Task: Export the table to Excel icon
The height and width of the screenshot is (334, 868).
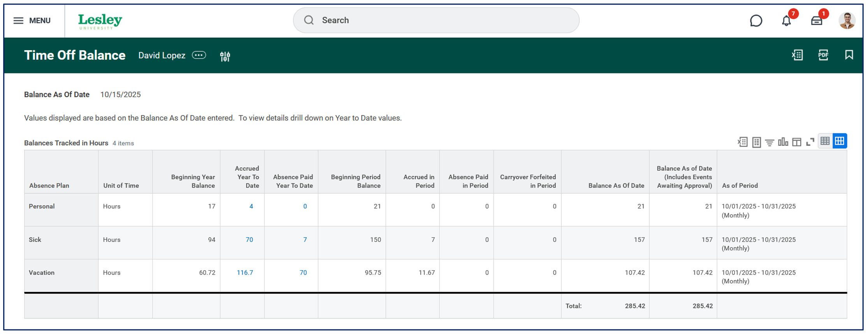Action: click(742, 142)
